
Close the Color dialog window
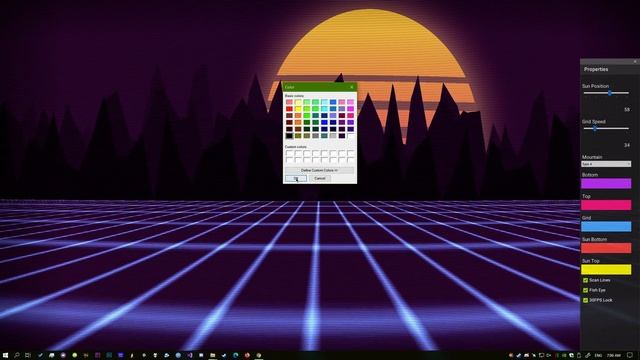pos(352,87)
